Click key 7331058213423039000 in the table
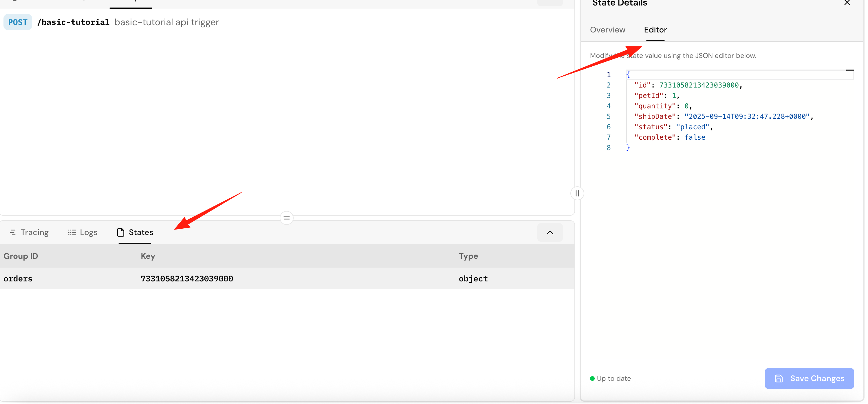This screenshot has height=404, width=868. coord(187,279)
